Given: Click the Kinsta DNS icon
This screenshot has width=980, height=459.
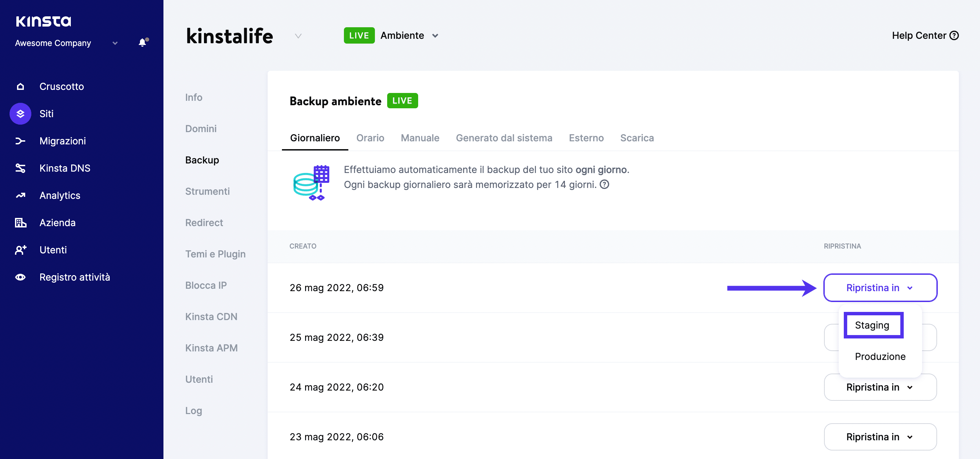Looking at the screenshot, I should pyautogui.click(x=20, y=168).
